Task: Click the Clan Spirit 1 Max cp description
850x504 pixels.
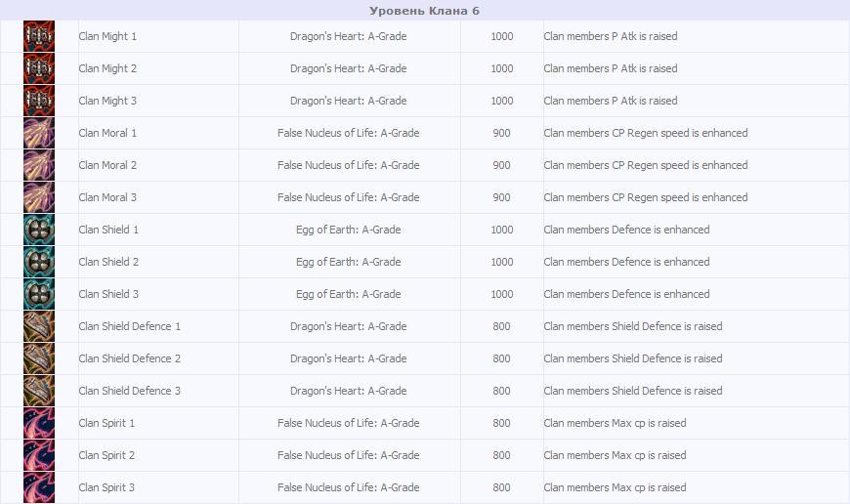Action: pos(615,423)
